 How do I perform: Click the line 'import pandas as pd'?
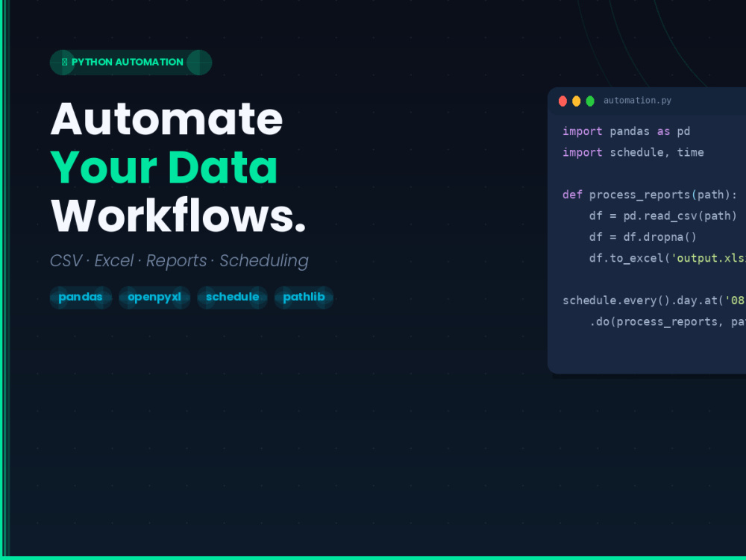(626, 131)
